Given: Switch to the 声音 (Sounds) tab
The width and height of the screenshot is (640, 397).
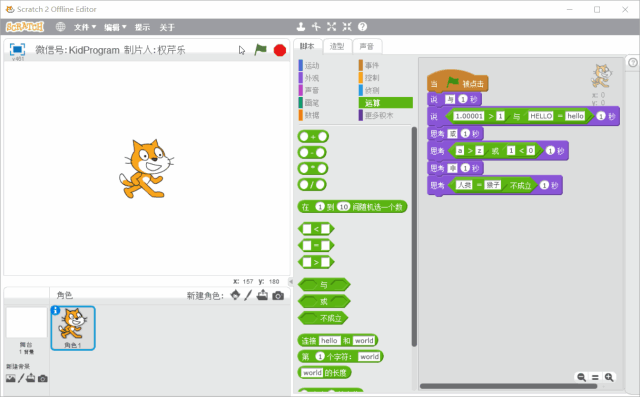Looking at the screenshot, I should (x=367, y=47).
